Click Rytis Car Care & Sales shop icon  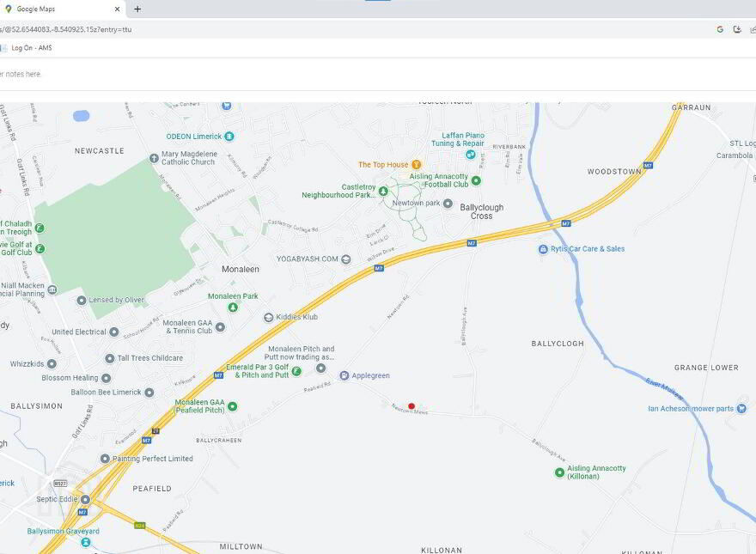coord(543,249)
